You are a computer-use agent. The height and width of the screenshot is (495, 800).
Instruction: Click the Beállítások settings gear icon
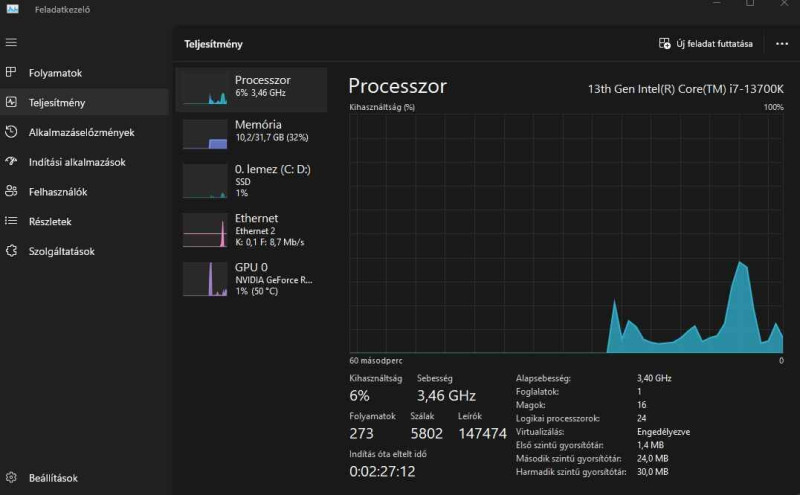[11, 478]
